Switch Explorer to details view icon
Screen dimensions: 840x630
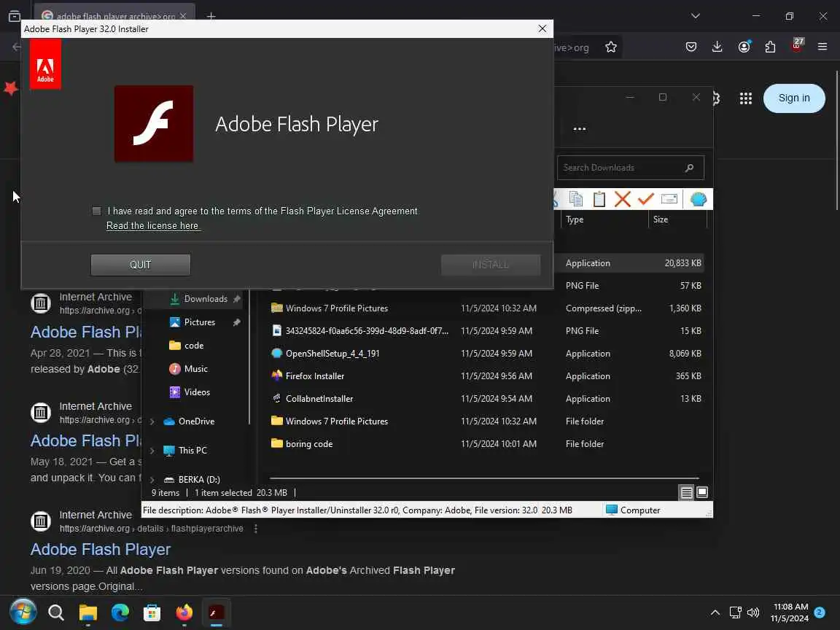pyautogui.click(x=686, y=492)
